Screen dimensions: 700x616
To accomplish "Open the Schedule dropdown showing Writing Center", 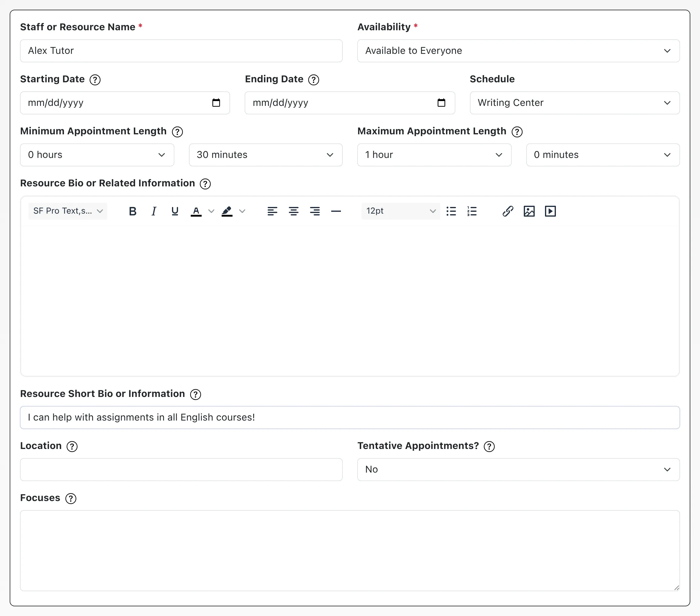I will pos(575,103).
